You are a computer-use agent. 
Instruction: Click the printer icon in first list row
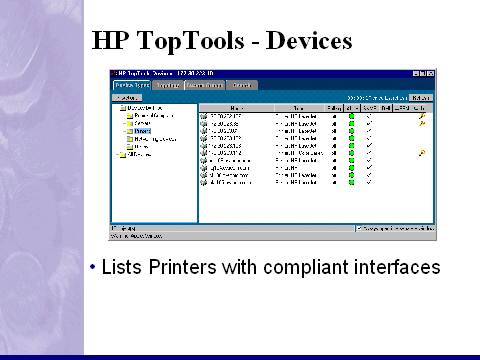204,116
